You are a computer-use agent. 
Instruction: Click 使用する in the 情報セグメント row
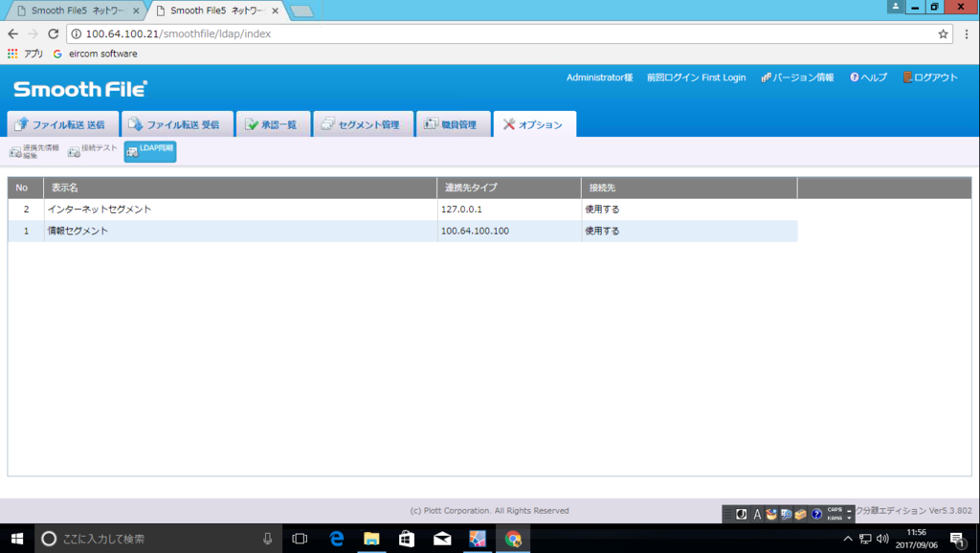[602, 231]
